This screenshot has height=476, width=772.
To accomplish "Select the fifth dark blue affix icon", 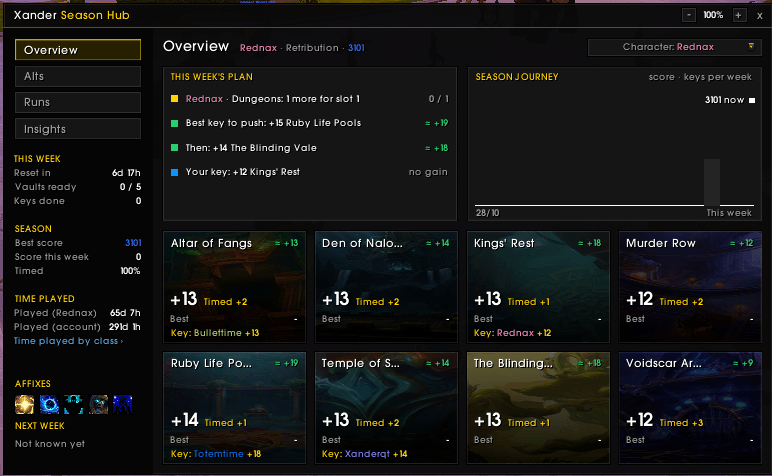I will click(123, 405).
